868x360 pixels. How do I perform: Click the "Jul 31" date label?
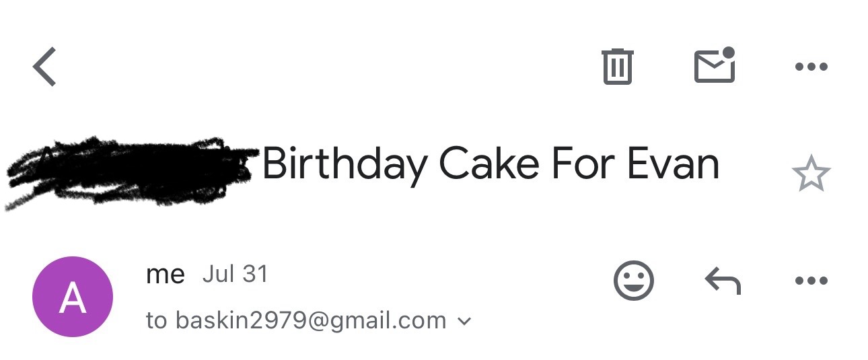tap(235, 275)
